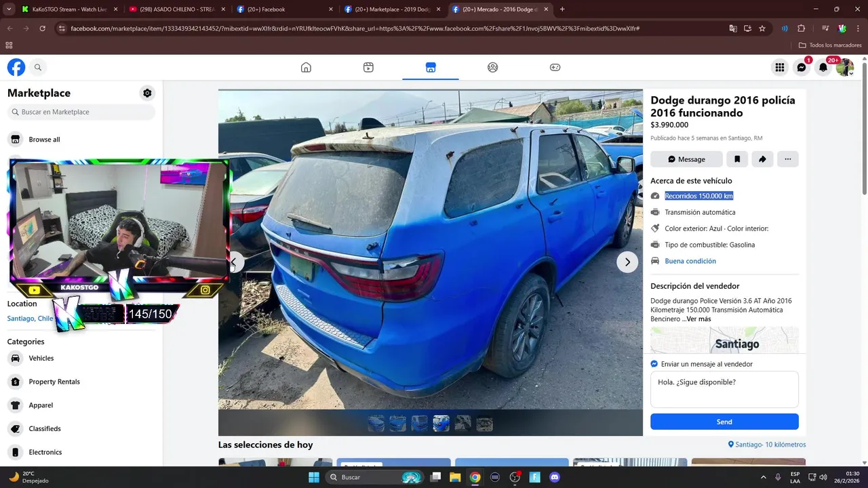Bookmark this page with star icon
The image size is (868, 488).
coord(762,28)
